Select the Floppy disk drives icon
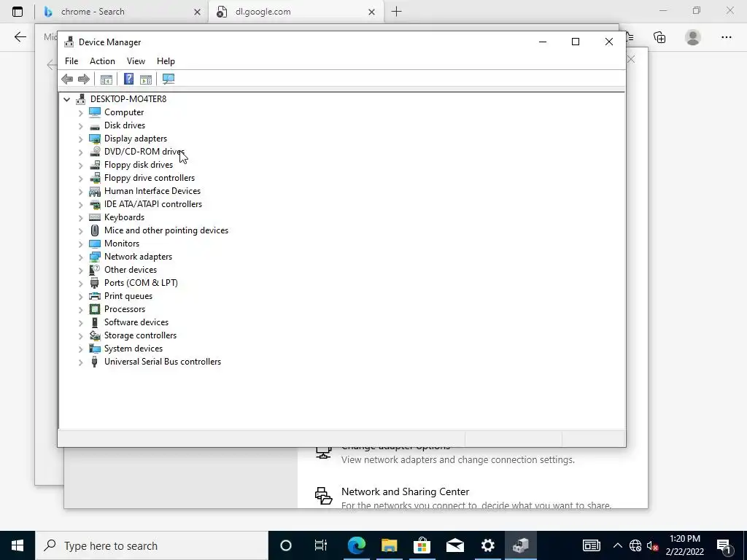This screenshot has width=747, height=560. point(95,165)
